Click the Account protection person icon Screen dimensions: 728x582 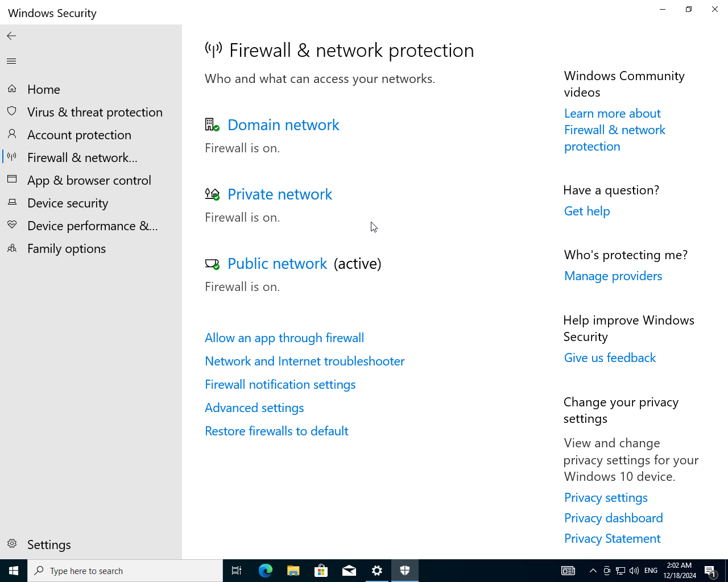[12, 134]
